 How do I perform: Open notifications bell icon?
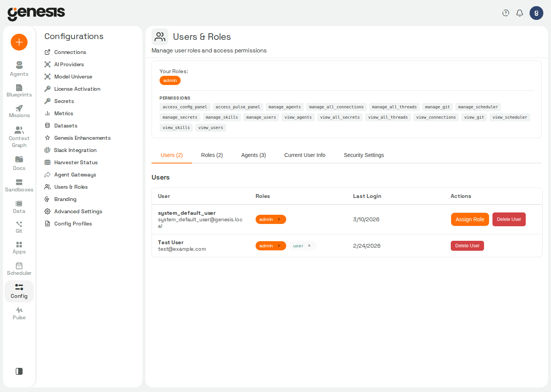pos(520,13)
